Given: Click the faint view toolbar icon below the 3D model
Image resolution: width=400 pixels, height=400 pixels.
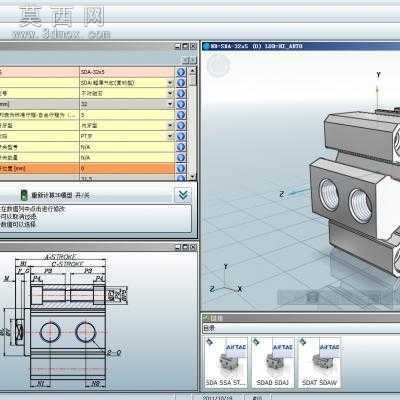Looking at the screenshot, I should [x=312, y=296].
